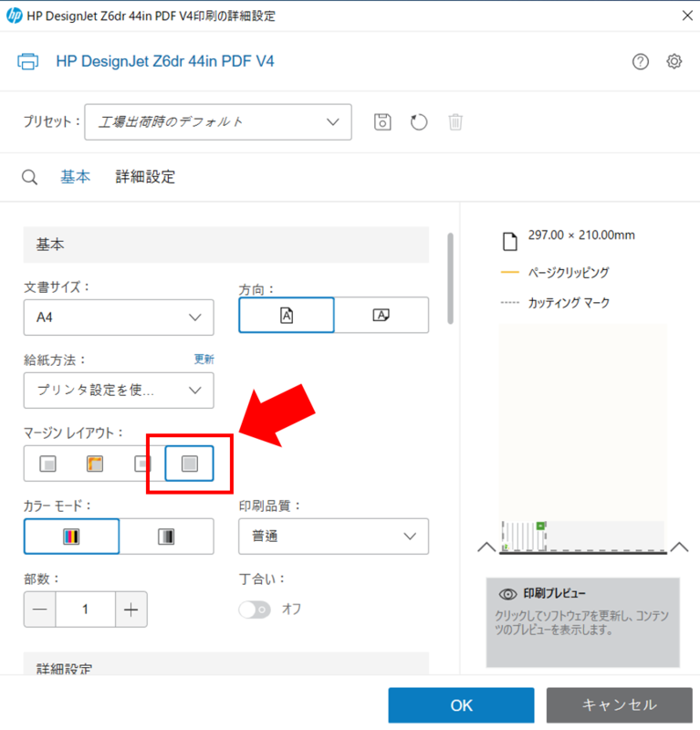
Task: Choose the selected fourth margin layout option
Action: coord(190,464)
